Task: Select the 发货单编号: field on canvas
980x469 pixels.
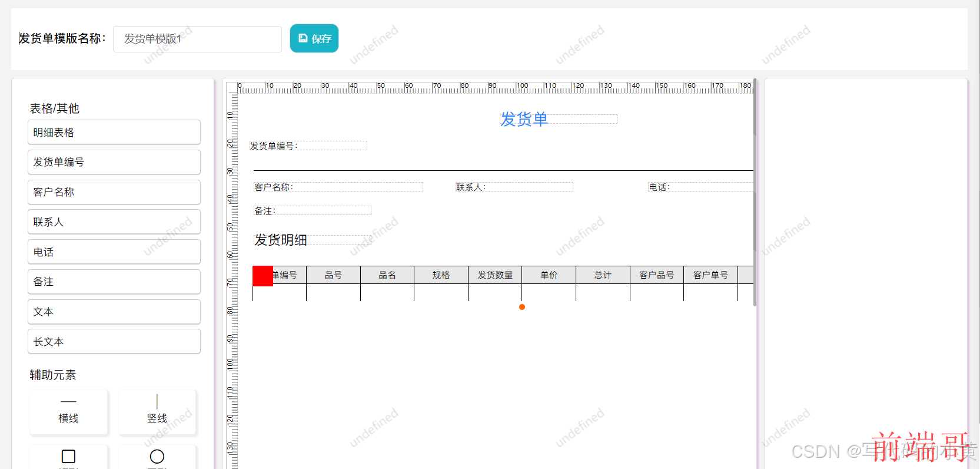Action: pos(308,146)
